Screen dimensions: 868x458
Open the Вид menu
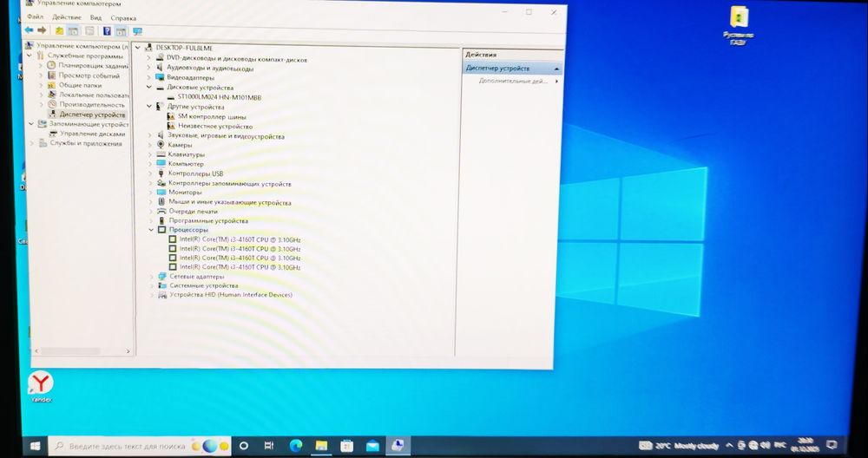pos(95,17)
